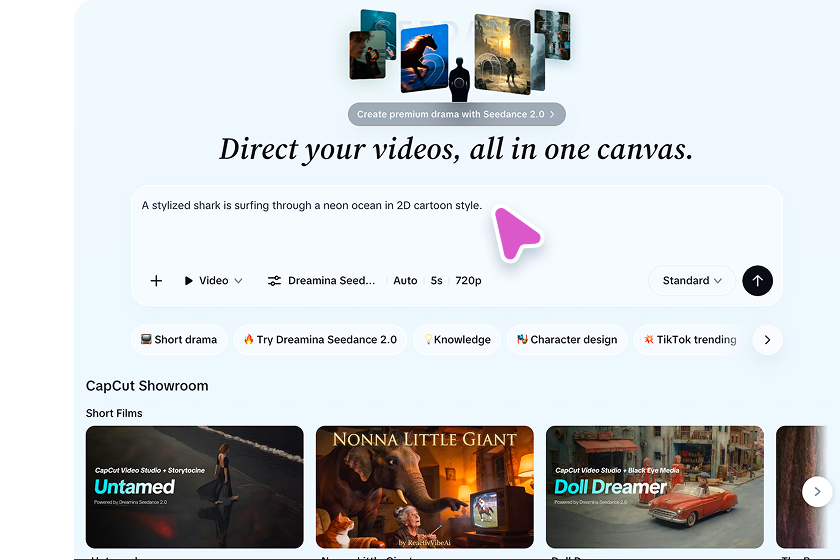Image resolution: width=840 pixels, height=560 pixels.
Task: Submit prompt with the black arrow button
Action: (x=758, y=281)
